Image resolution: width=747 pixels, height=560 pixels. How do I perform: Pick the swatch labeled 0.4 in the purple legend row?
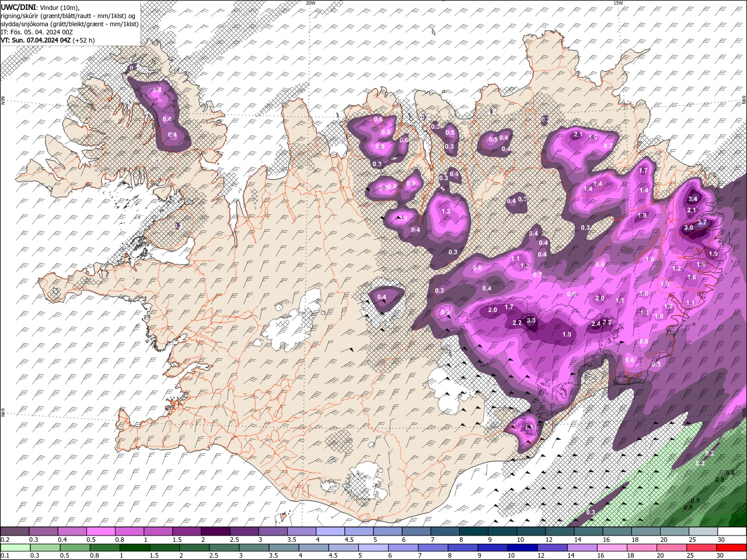pyautogui.click(x=72, y=531)
